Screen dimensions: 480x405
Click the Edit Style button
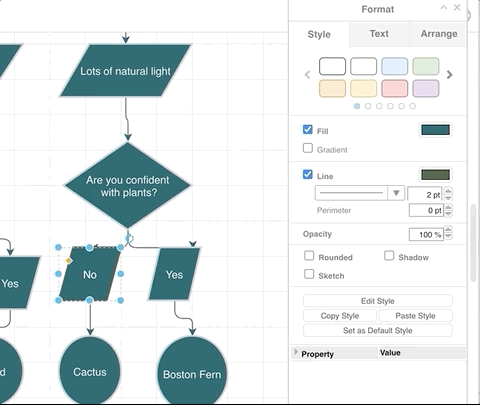pos(378,301)
